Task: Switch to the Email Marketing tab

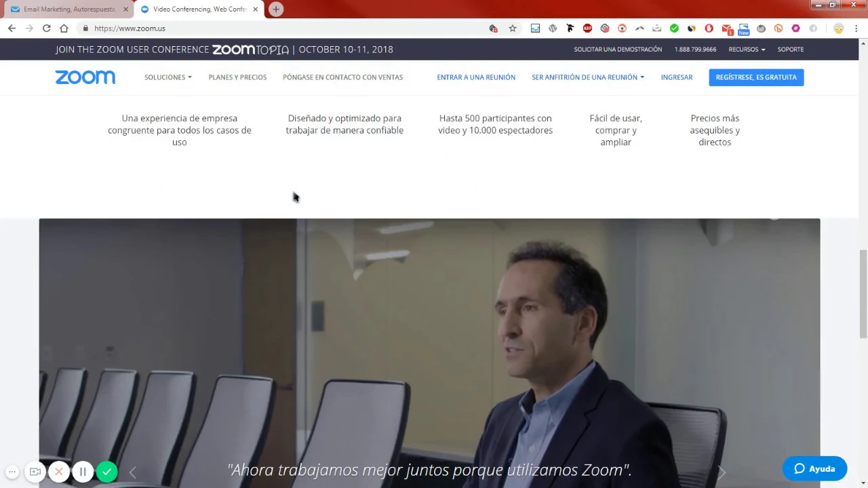Action: click(x=68, y=9)
